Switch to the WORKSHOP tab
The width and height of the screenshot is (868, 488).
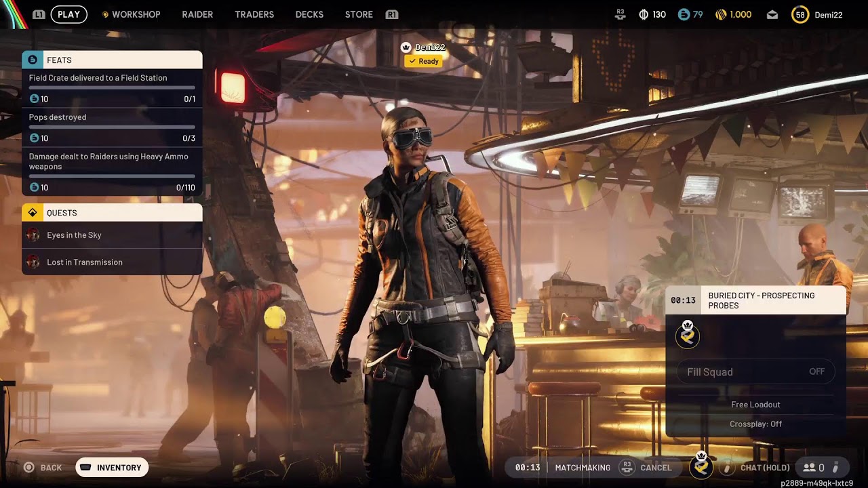(131, 14)
